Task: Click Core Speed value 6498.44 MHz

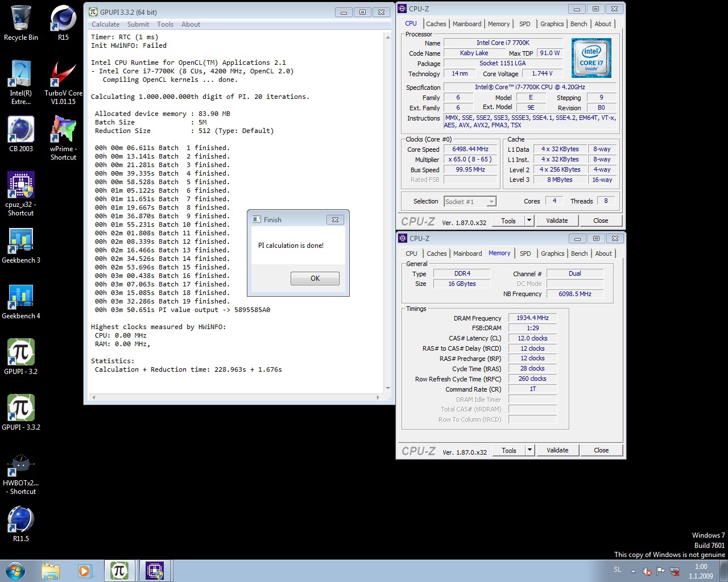Action: [470, 149]
